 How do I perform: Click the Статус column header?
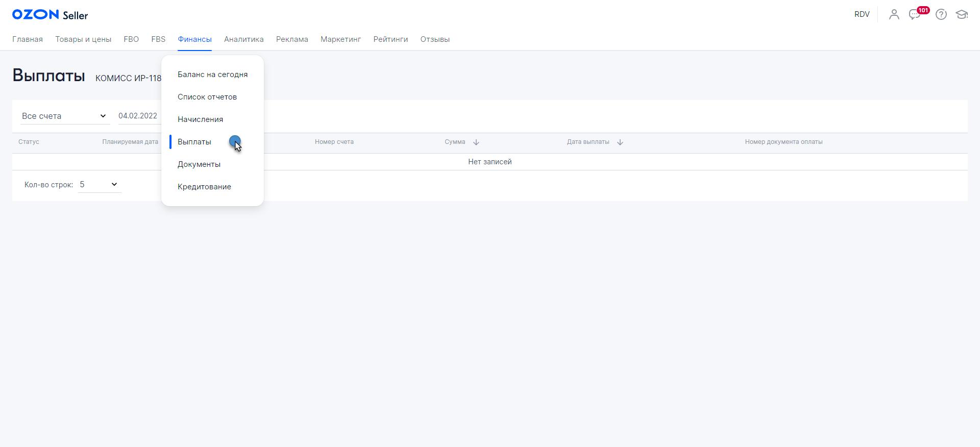click(x=29, y=142)
